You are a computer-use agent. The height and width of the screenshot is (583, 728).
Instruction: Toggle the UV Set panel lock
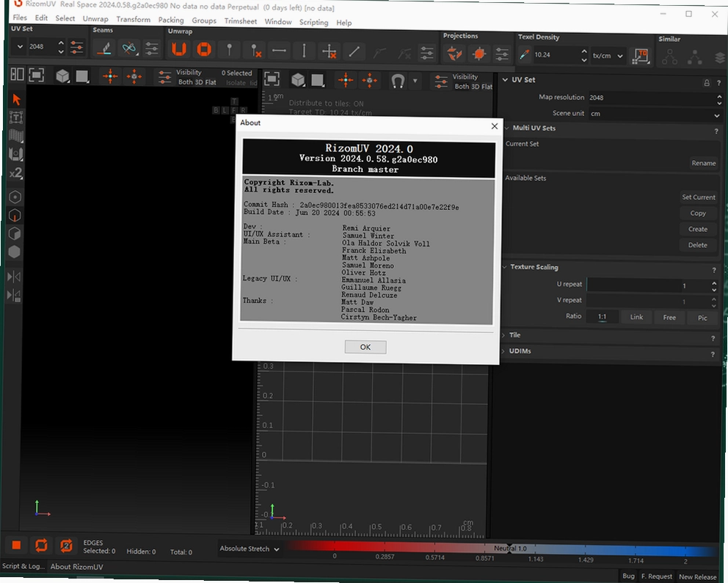707,83
